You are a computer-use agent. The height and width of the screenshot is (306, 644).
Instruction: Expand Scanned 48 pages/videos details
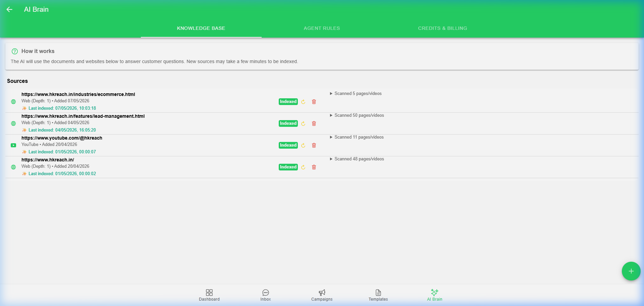357,159
